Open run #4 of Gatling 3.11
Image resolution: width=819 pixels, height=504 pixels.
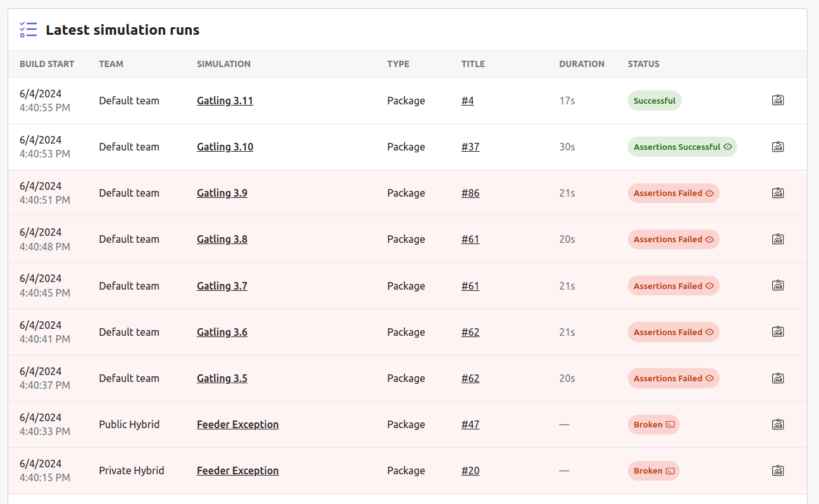point(468,101)
